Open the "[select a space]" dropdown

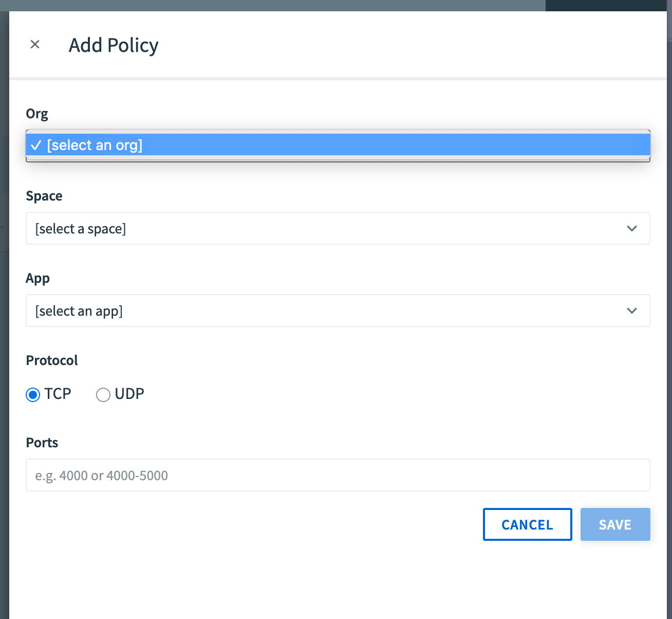coord(329,228)
